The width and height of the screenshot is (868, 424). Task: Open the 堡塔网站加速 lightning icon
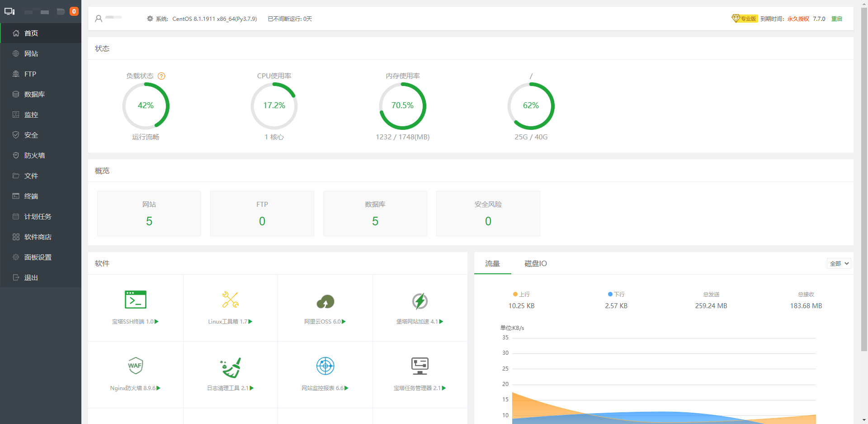pos(420,301)
